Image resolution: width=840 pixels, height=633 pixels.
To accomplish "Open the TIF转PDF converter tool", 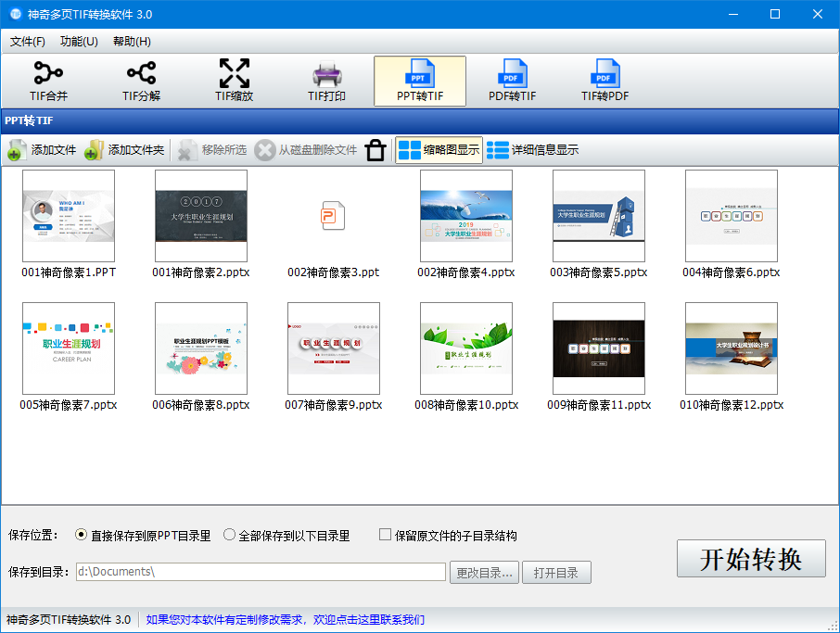I will point(605,81).
